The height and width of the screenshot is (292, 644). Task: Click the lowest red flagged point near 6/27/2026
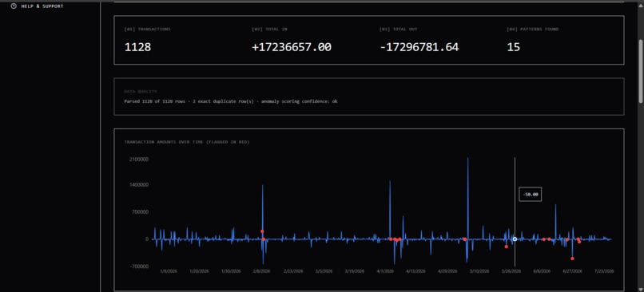click(x=572, y=258)
